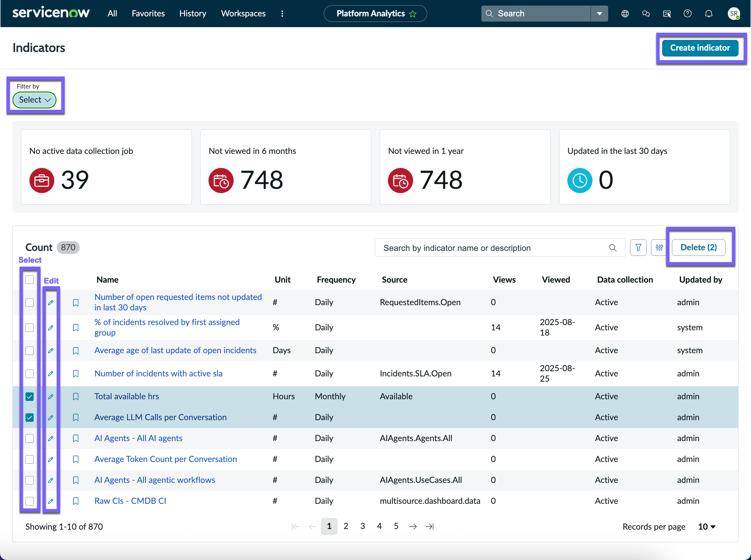Click the red briefcase icon on No active data collection card
This screenshot has height=560, width=751.
point(42,180)
